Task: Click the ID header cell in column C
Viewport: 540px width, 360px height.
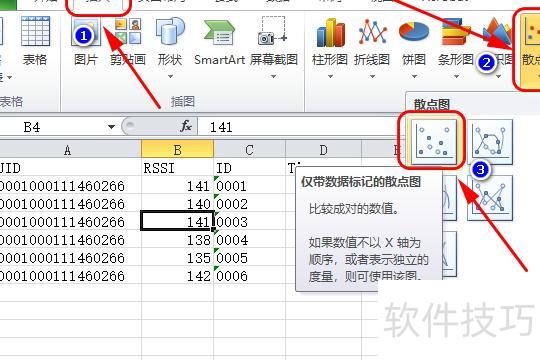Action: [x=250, y=168]
